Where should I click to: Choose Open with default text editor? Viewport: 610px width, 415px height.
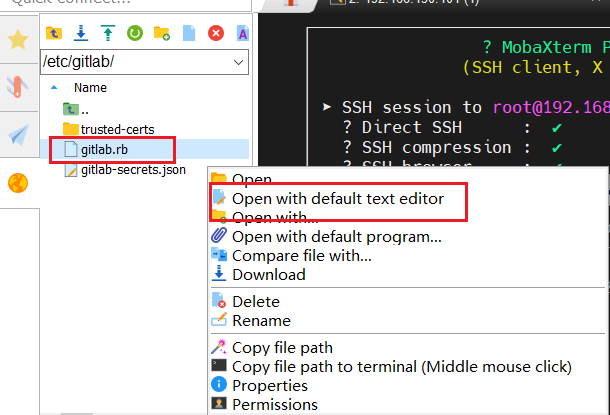[337, 199]
